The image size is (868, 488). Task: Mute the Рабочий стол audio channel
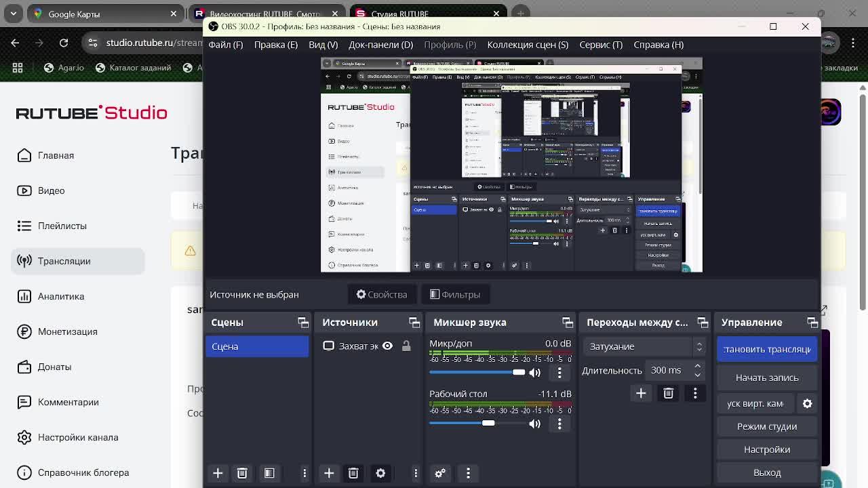pos(535,424)
